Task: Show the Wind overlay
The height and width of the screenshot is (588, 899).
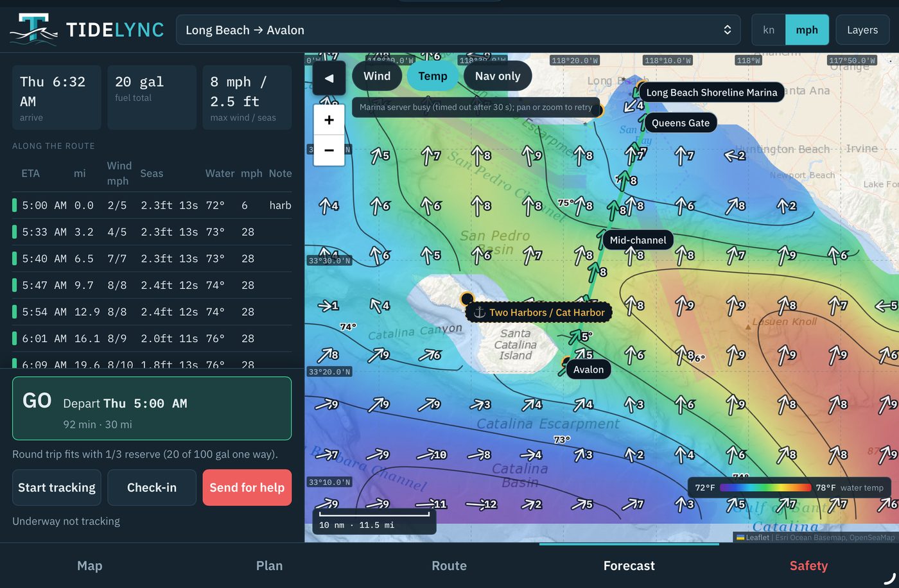Action: point(377,76)
